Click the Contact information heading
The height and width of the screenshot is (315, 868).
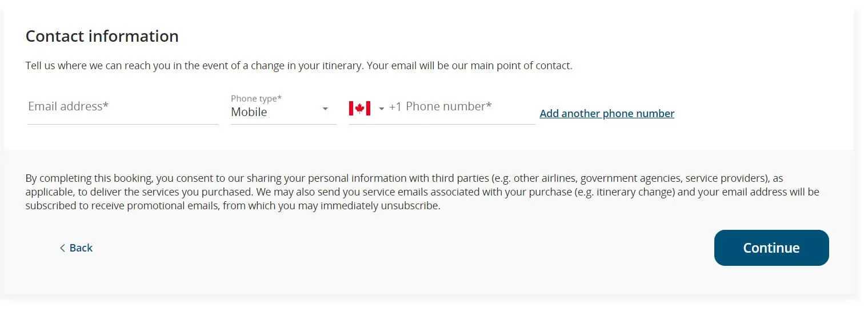pyautogui.click(x=102, y=37)
